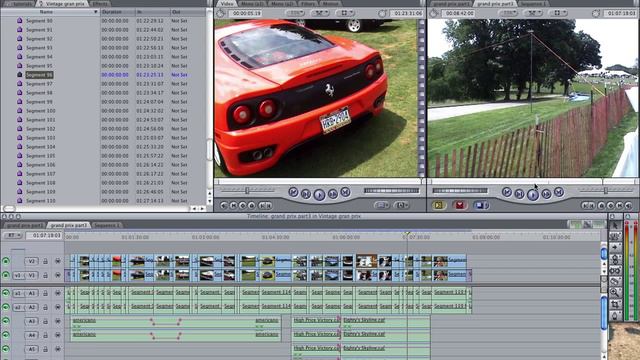Screen dimensions: 640x360
Task: Open the Filters tab in Viewer
Action: tap(308, 4)
